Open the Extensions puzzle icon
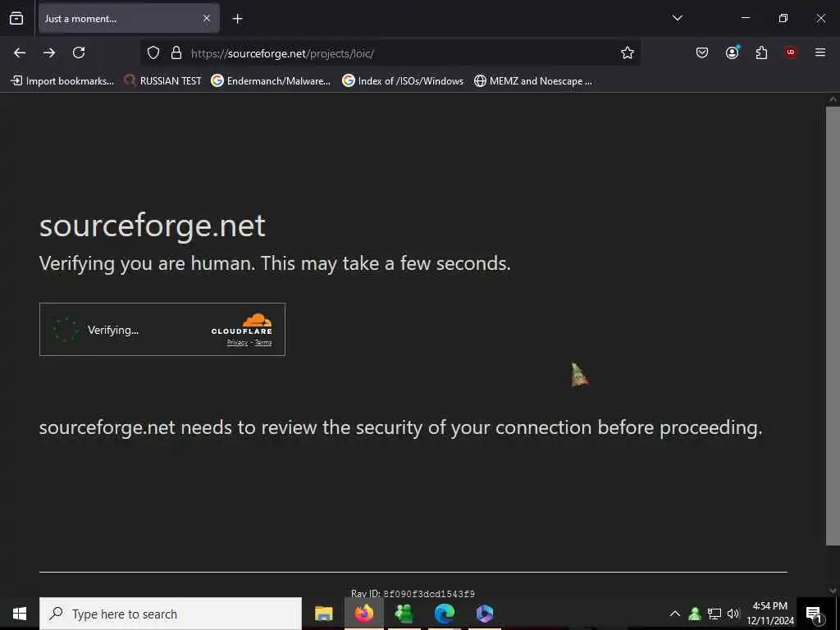This screenshot has height=630, width=840. click(x=761, y=52)
